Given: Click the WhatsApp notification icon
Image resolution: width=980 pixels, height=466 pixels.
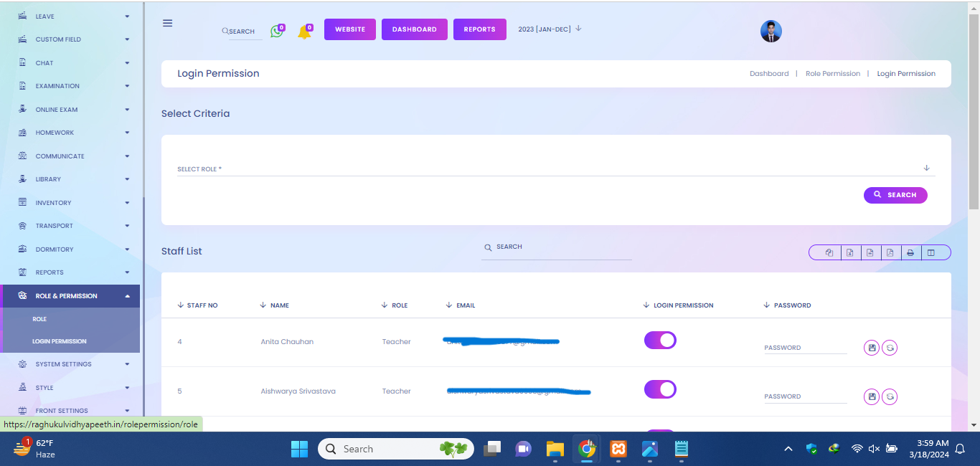Looking at the screenshot, I should click(276, 32).
